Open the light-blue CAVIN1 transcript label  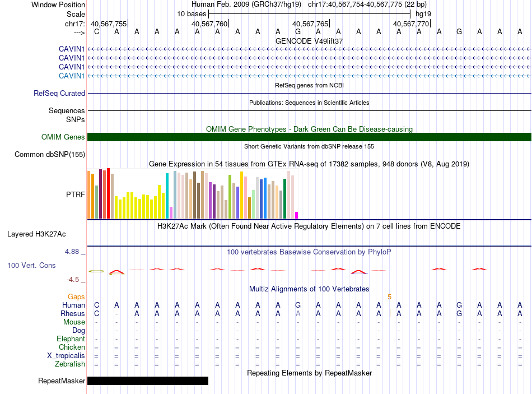(72, 76)
